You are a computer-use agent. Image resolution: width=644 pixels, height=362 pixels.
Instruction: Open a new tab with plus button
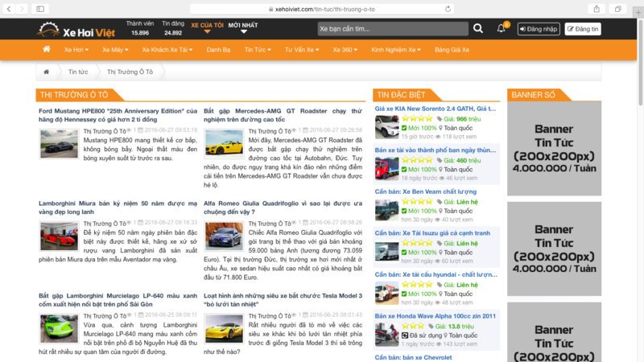(638, 12)
